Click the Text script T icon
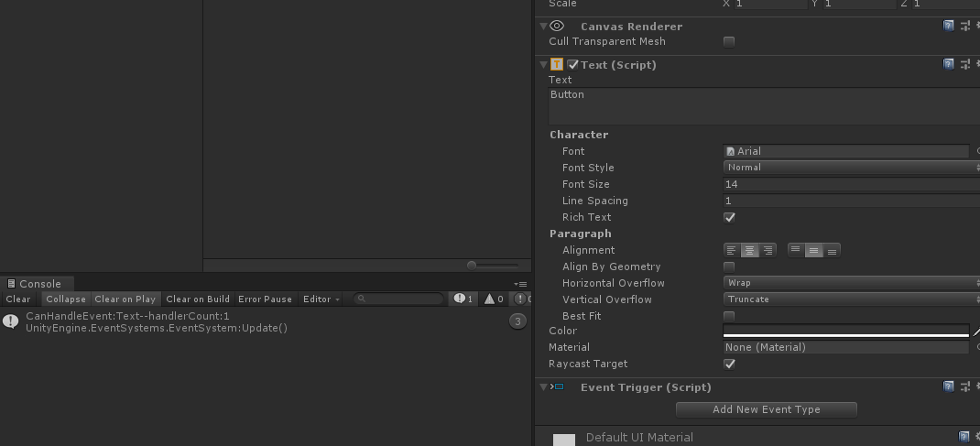980x446 pixels. (556, 64)
